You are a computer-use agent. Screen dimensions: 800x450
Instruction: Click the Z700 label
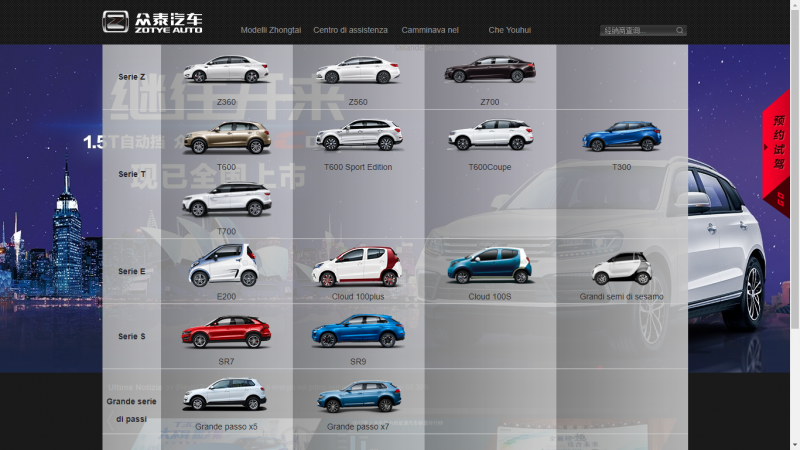[x=490, y=102]
